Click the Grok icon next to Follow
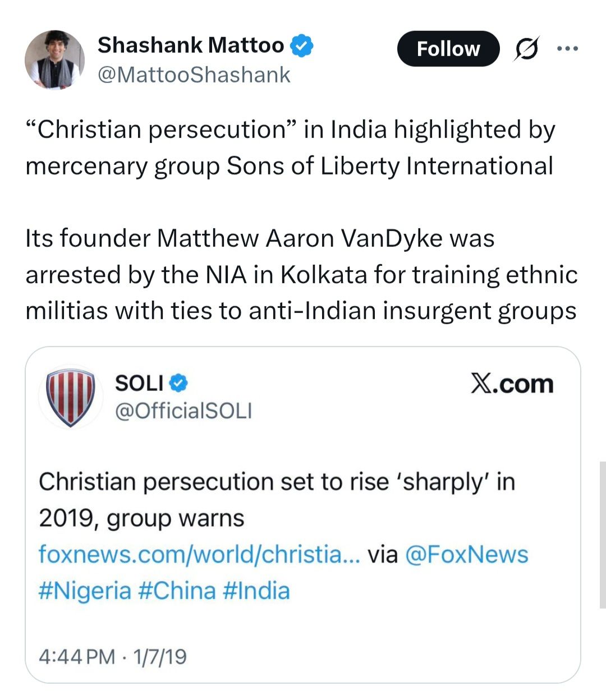The image size is (606, 700). pyautogui.click(x=527, y=49)
